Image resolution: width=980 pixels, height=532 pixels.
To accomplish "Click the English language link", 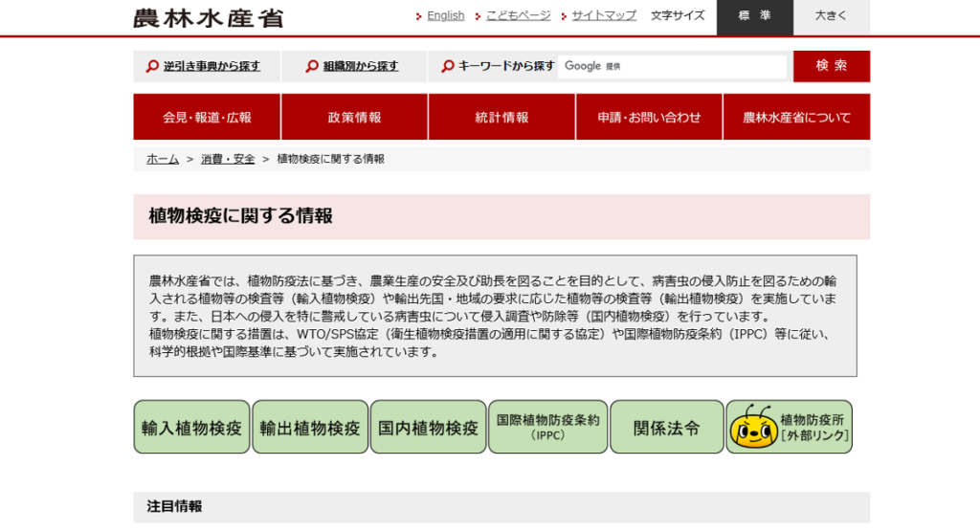I will [x=445, y=15].
